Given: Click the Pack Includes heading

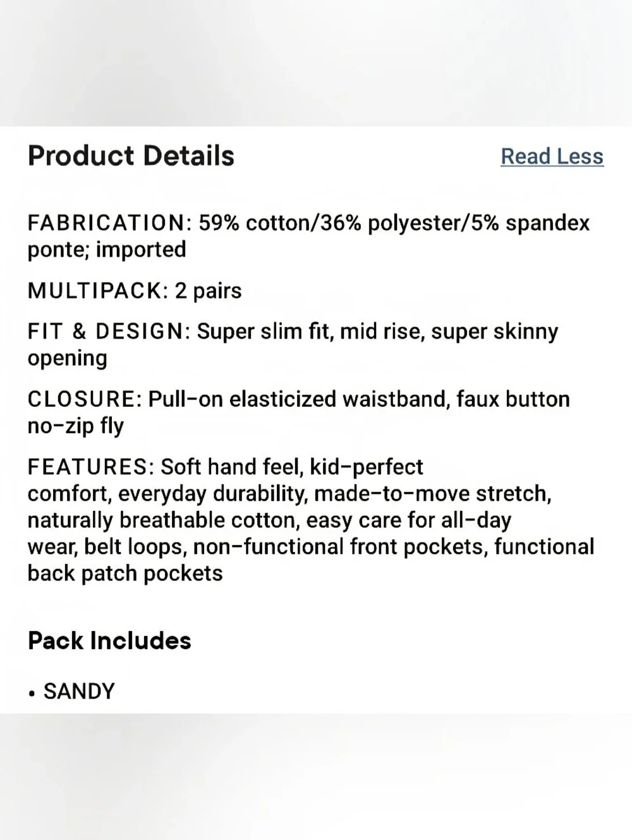Looking at the screenshot, I should click(109, 640).
